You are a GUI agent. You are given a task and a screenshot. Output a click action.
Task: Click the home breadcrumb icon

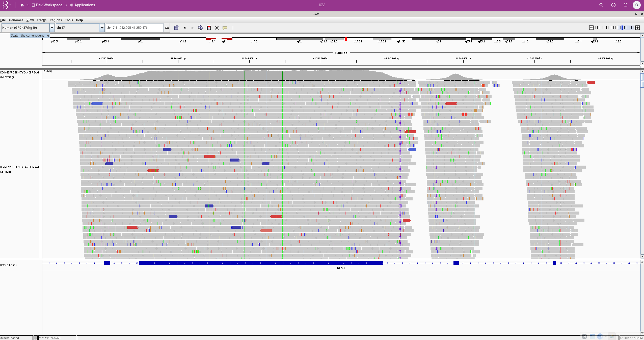(22, 5)
